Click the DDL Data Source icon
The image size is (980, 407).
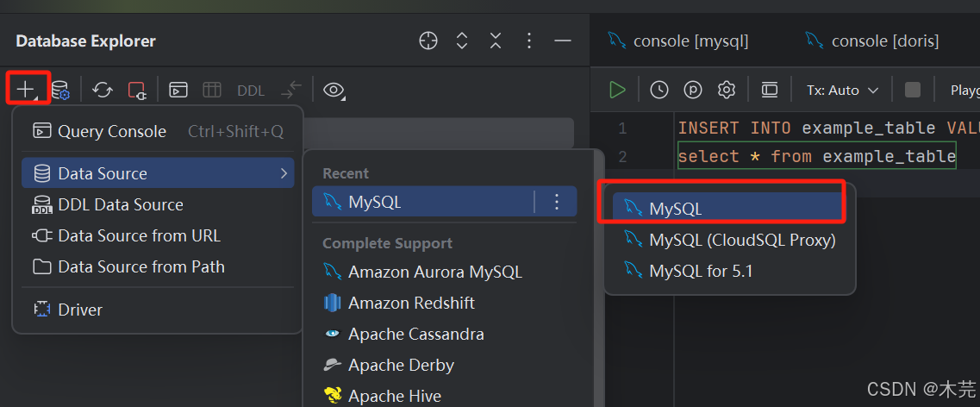click(42, 204)
